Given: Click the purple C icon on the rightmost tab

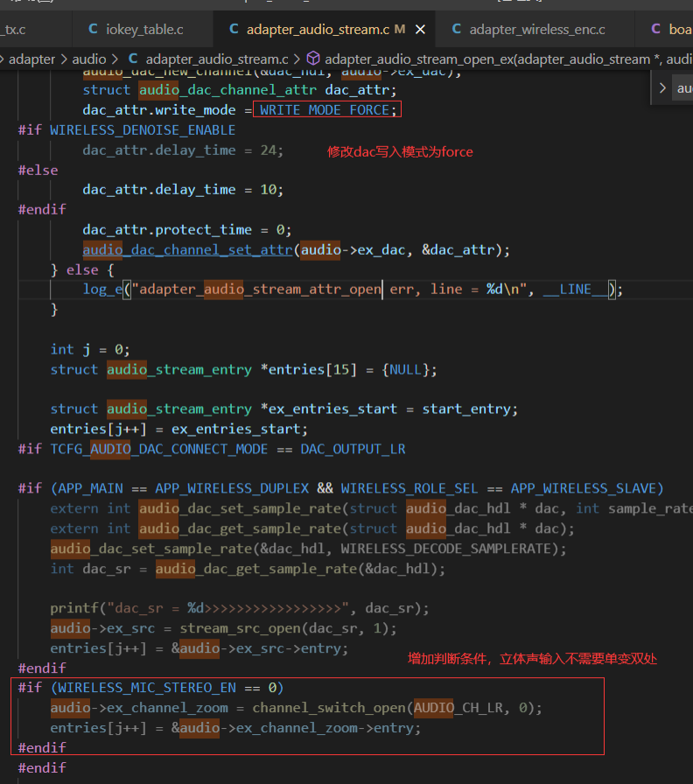Looking at the screenshot, I should pyautogui.click(x=656, y=29).
